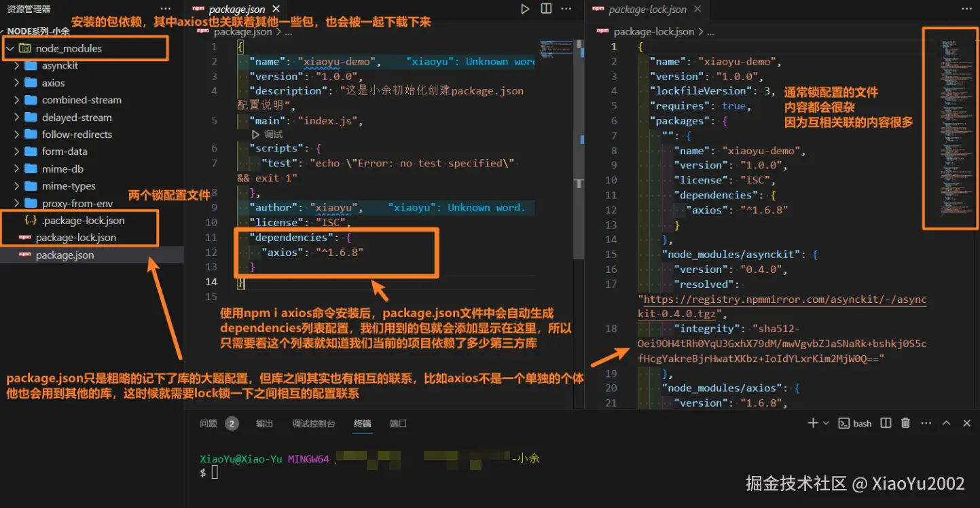The height and width of the screenshot is (508, 980).
Task: Run the package.json file with the play icon
Action: pos(525,9)
